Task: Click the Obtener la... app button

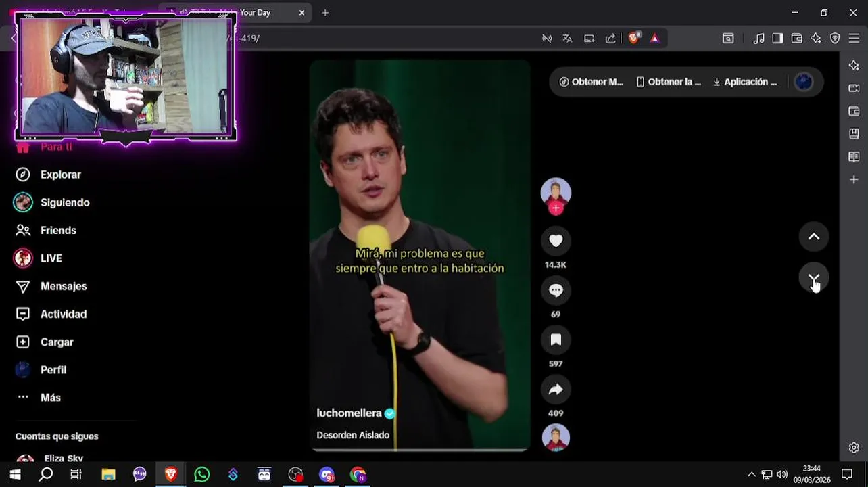Action: [x=669, y=82]
